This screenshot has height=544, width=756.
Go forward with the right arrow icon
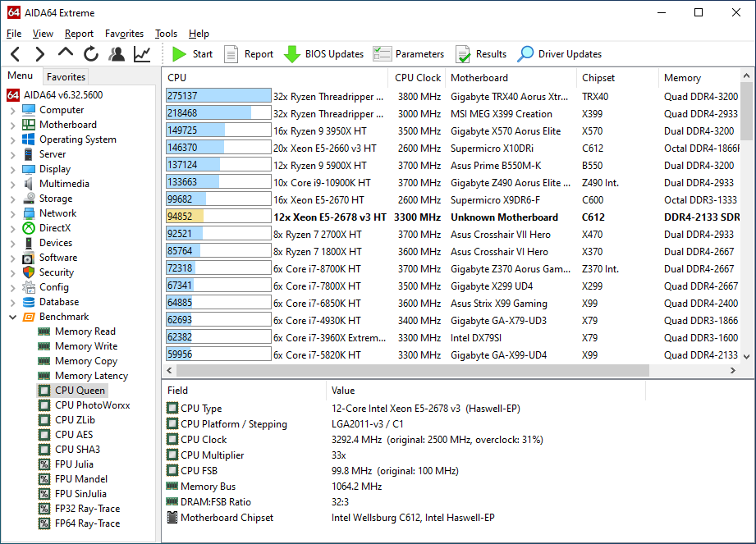tap(40, 54)
